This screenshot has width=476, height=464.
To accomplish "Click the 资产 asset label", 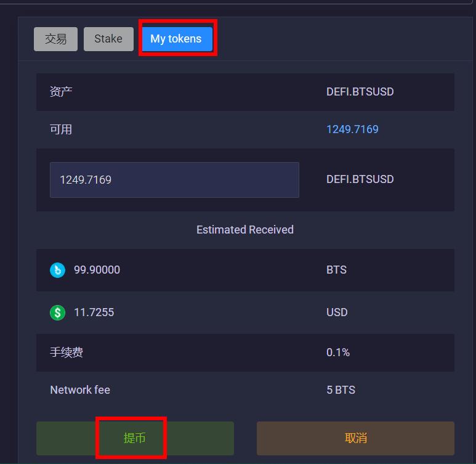I will point(61,92).
